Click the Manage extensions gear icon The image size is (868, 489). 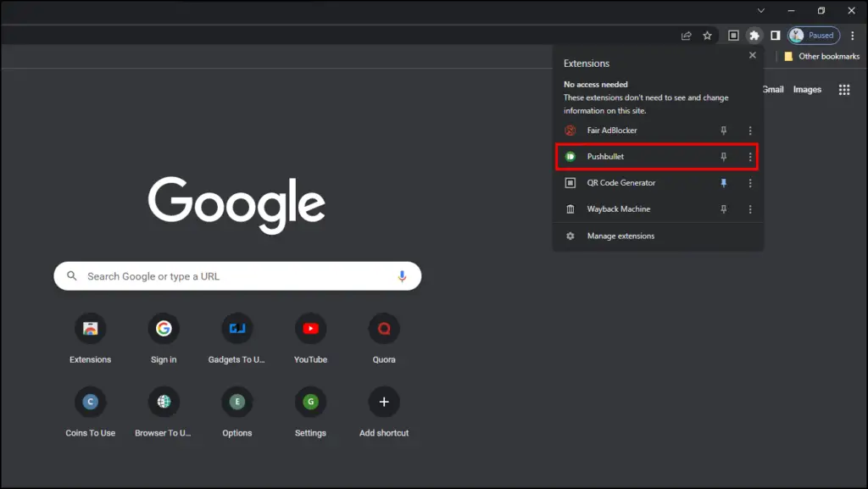(570, 236)
